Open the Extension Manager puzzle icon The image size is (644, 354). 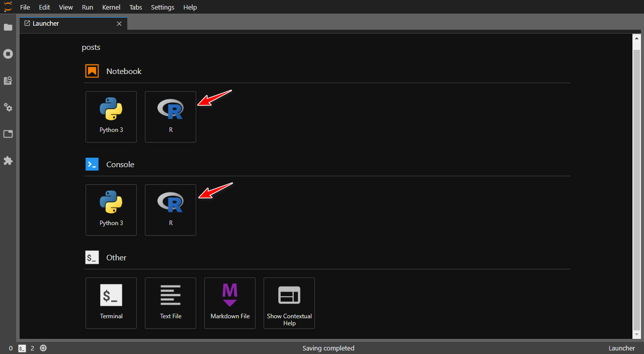tap(8, 161)
